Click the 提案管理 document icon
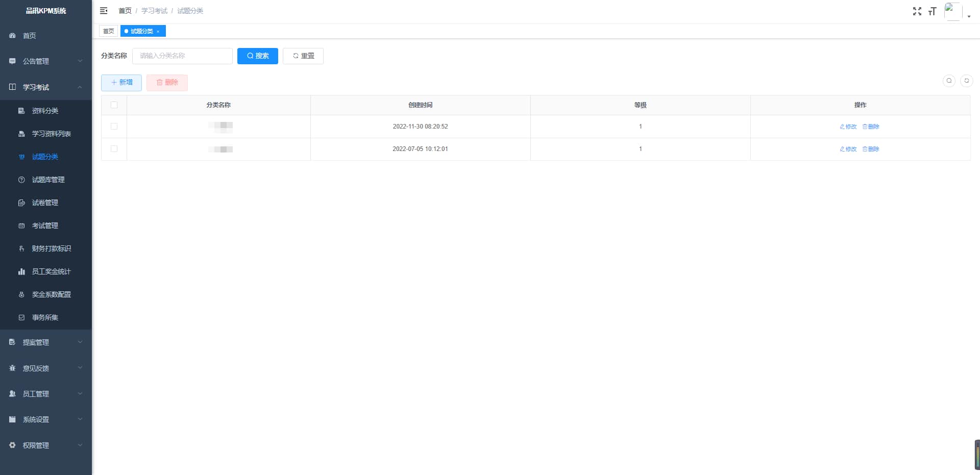The height and width of the screenshot is (475, 980). pyautogui.click(x=12, y=342)
